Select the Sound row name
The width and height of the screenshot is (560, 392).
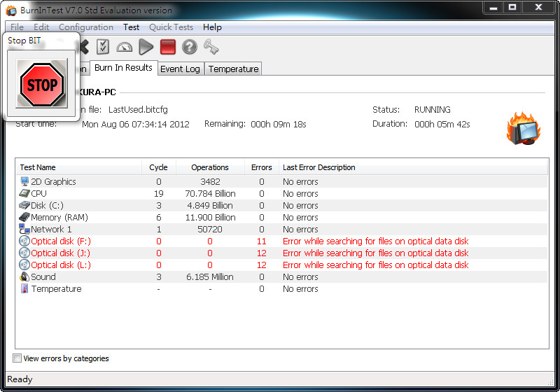[43, 276]
